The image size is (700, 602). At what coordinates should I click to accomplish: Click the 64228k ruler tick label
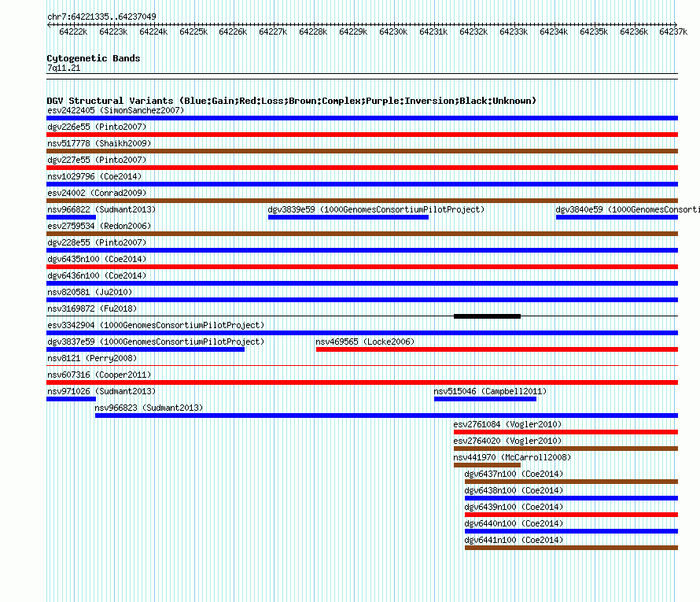tap(313, 31)
